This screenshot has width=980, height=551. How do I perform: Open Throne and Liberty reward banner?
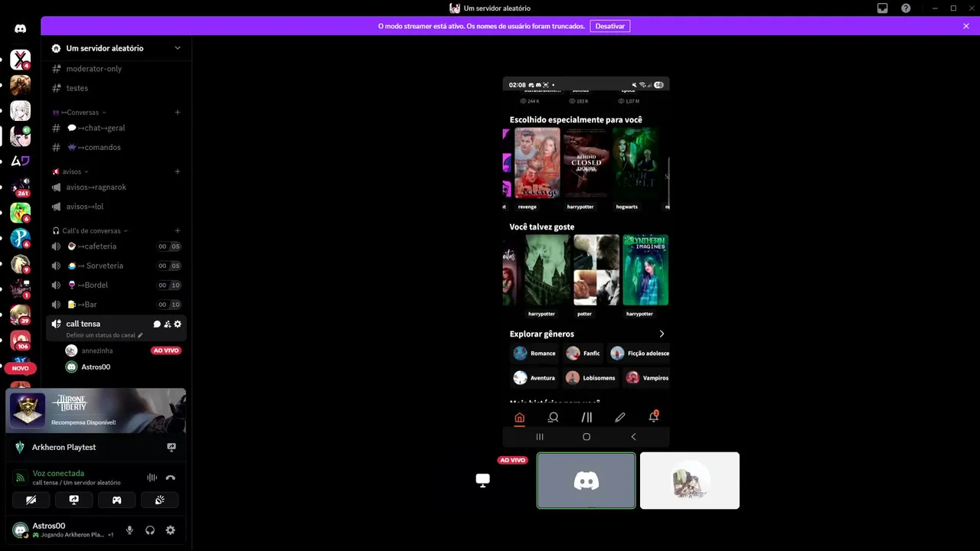[x=96, y=410]
